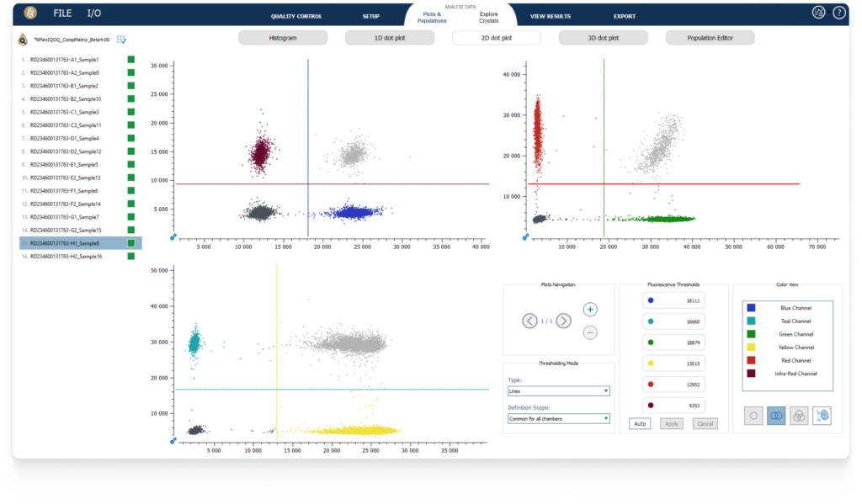Click the next arrow in Plots Navigation
The width and height of the screenshot is (862, 504).
tap(564, 321)
